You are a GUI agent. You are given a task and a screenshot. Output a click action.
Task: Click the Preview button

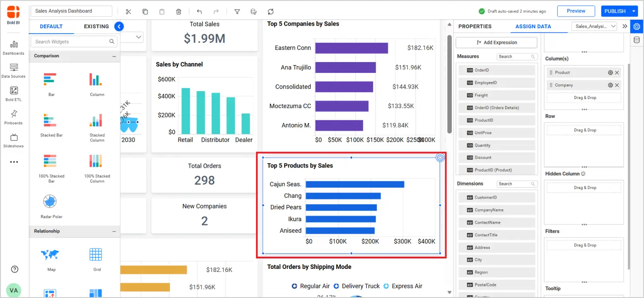coord(576,11)
